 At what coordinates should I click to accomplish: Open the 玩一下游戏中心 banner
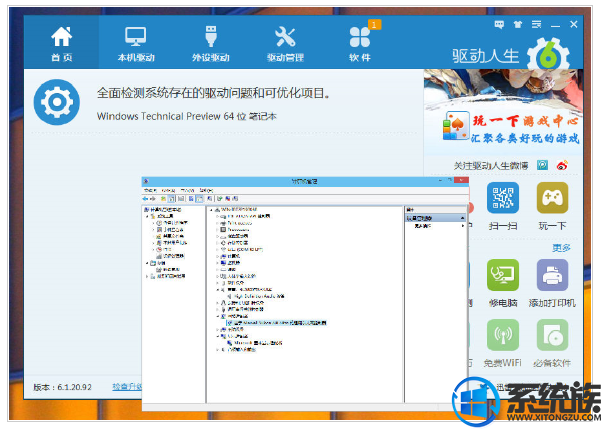[503, 111]
